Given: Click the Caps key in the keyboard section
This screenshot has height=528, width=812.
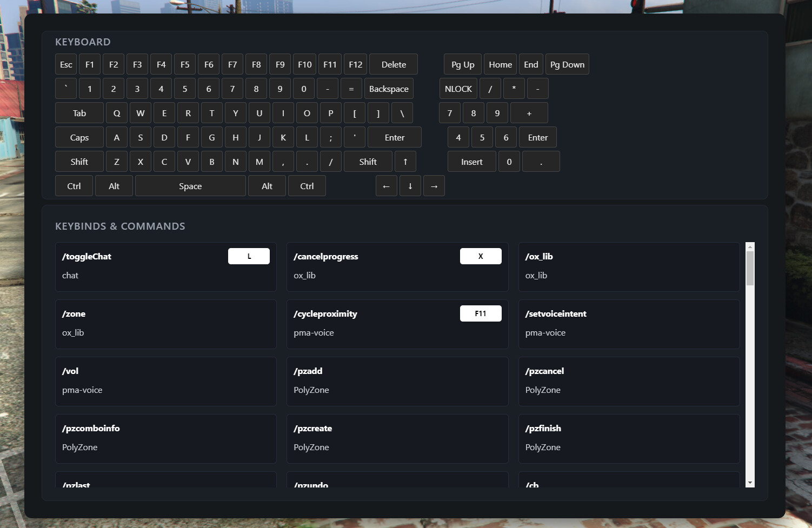Looking at the screenshot, I should pos(78,137).
